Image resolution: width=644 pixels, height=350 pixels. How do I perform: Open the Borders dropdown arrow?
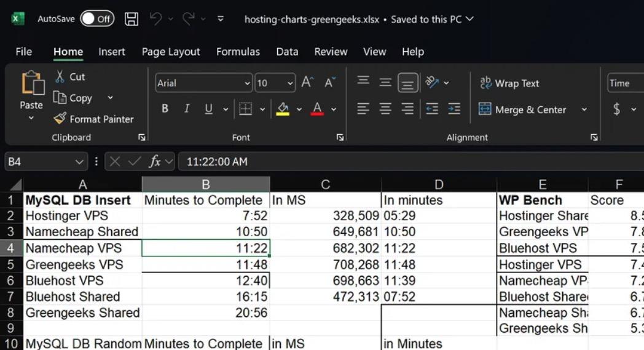tap(262, 109)
